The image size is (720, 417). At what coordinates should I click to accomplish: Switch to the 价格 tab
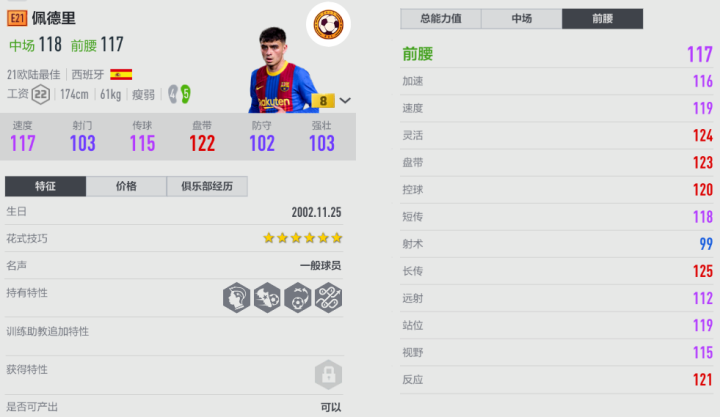pos(126,186)
